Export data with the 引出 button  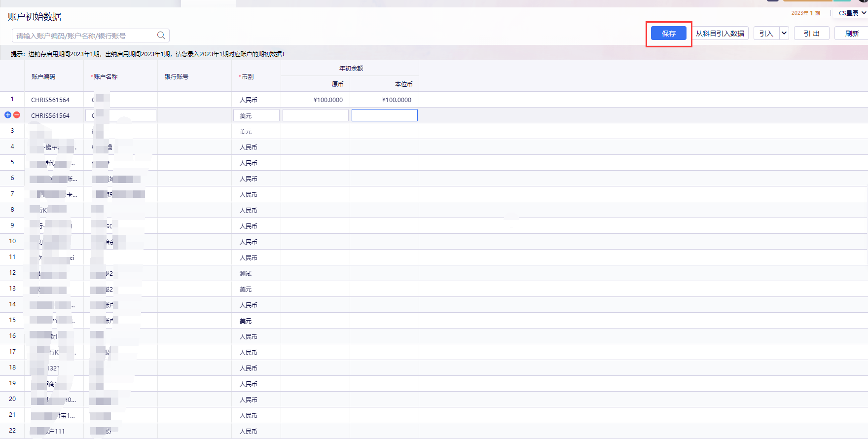812,33
